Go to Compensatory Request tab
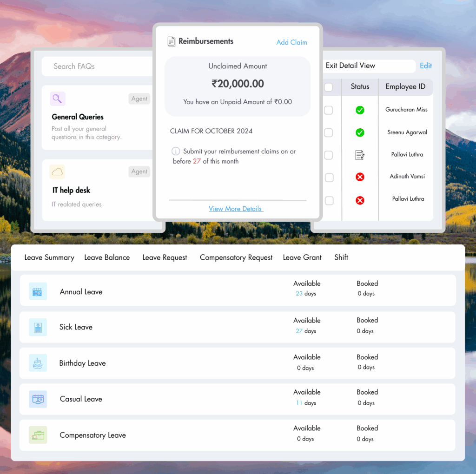476x474 pixels. pos(236,257)
